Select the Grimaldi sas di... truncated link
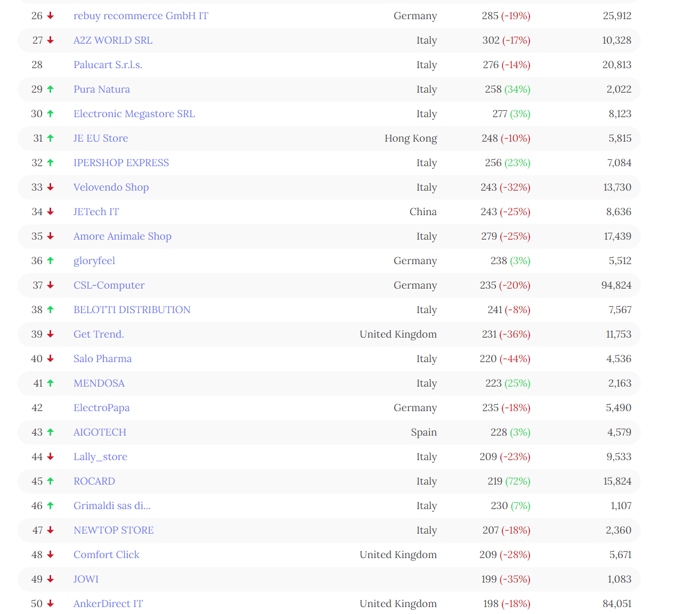Image resolution: width=700 pixels, height=614 pixels. point(112,505)
